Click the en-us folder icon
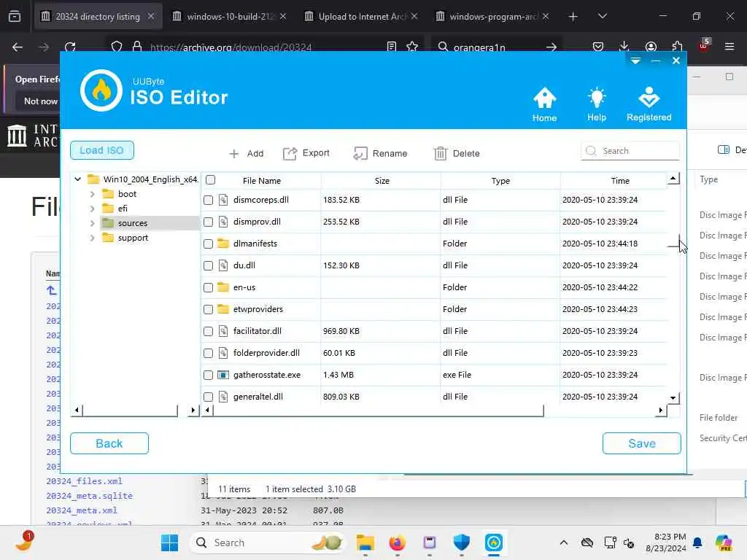The height and width of the screenshot is (560, 747). click(x=223, y=287)
